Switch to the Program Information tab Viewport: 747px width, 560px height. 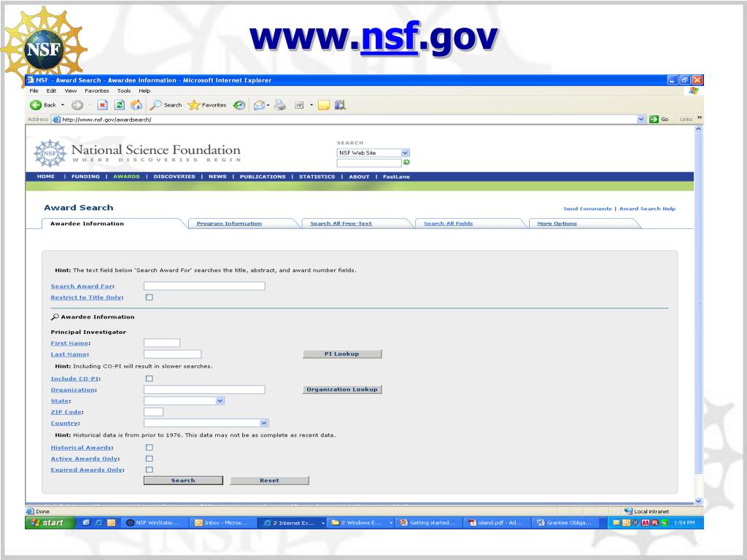pyautogui.click(x=229, y=223)
